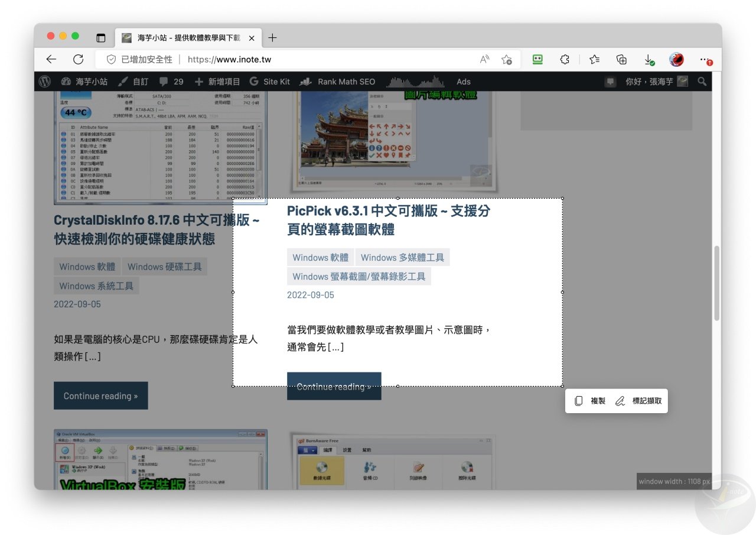Toggle the add-to-favorites star in the address bar

tap(507, 59)
